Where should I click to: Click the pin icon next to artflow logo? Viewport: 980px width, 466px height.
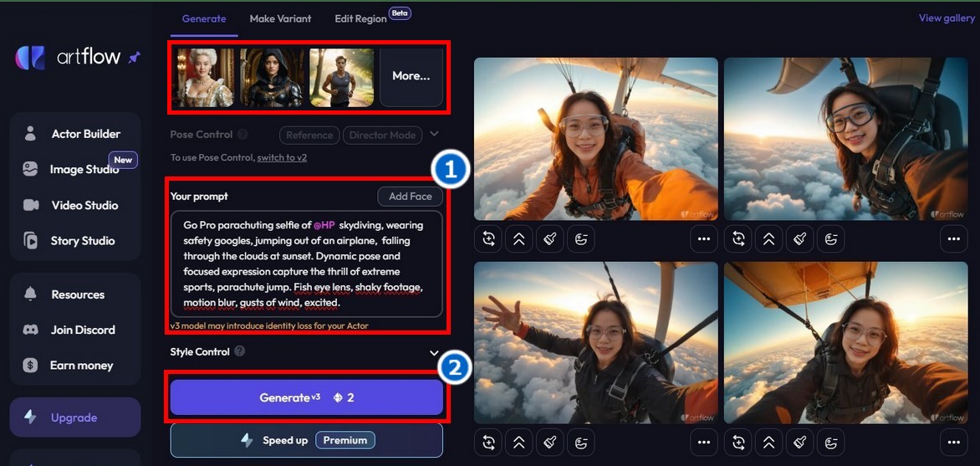click(134, 58)
